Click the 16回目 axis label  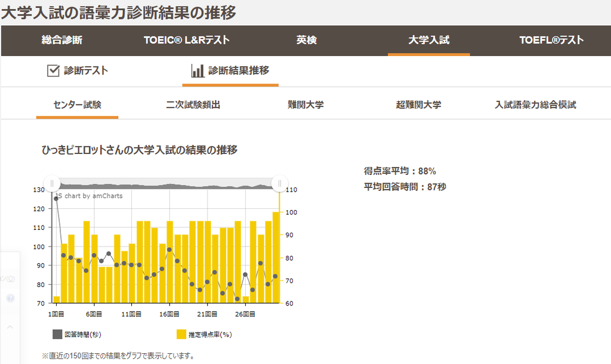pos(169,314)
